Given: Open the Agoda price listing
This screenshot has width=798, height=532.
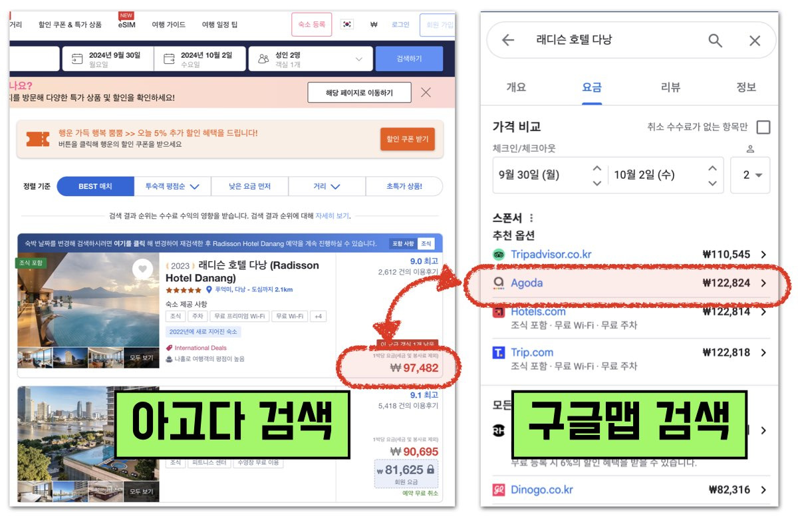Looking at the screenshot, I should tap(631, 283).
